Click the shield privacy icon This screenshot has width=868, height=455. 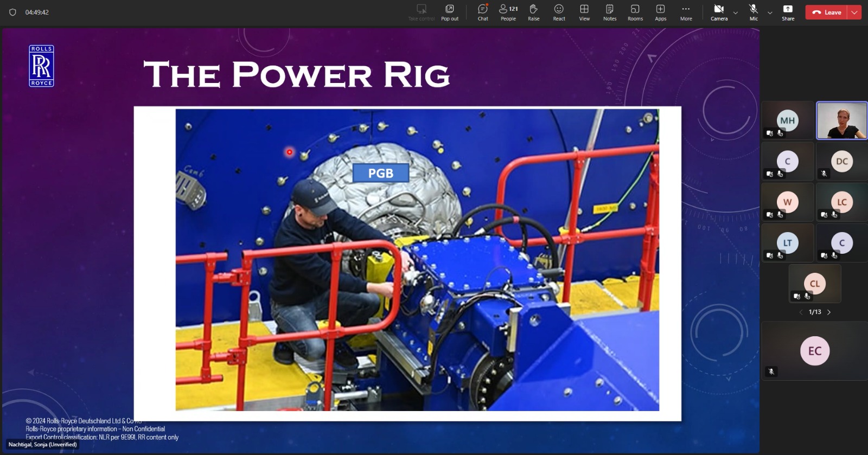(x=12, y=12)
